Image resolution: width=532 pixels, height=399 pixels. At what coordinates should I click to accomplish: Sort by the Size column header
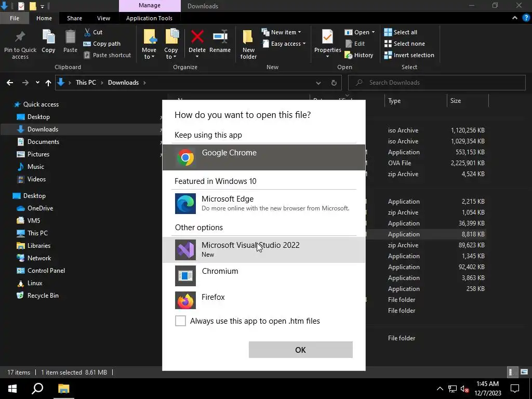point(468,101)
